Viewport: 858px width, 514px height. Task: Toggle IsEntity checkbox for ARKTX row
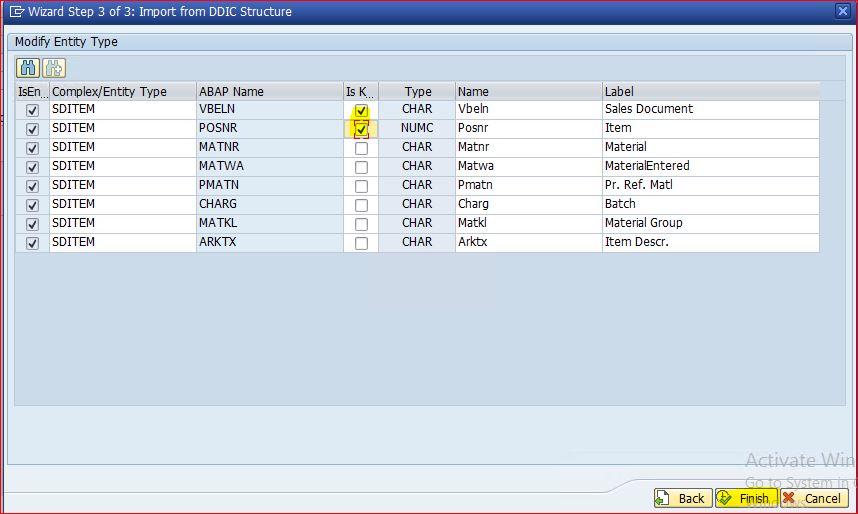(32, 243)
